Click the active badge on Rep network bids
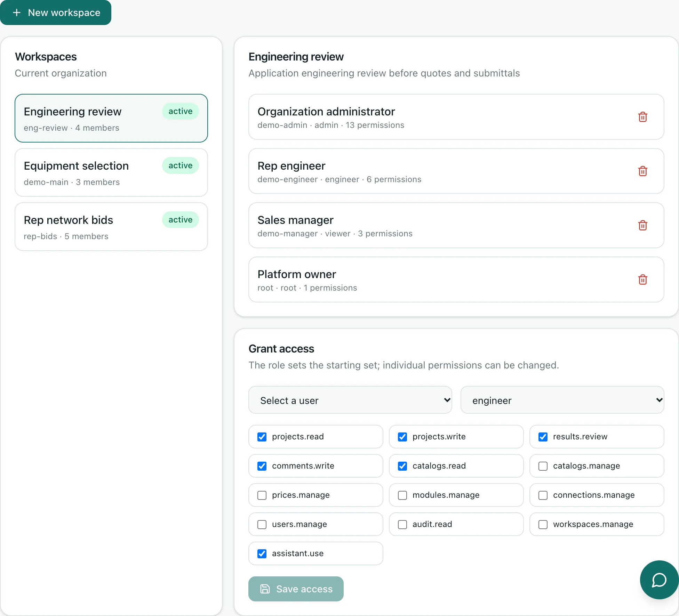Image resolution: width=679 pixels, height=616 pixels. click(x=181, y=220)
